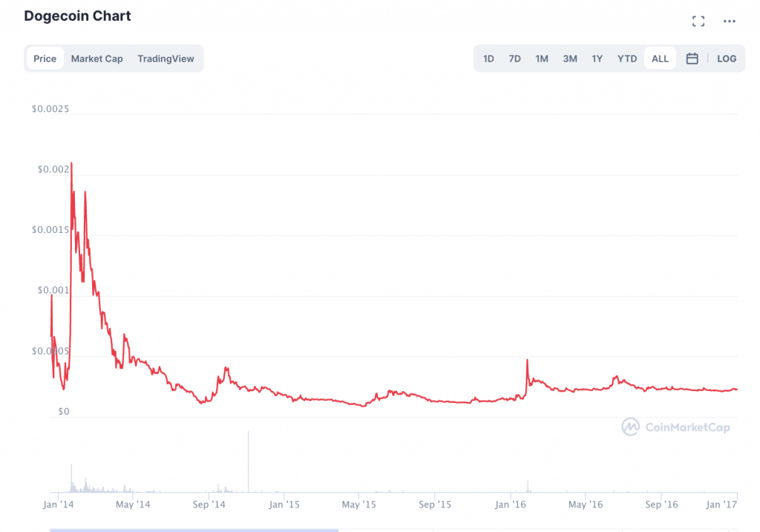This screenshot has width=760, height=532.
Task: Open the three-dot more options menu
Action: 729,21
